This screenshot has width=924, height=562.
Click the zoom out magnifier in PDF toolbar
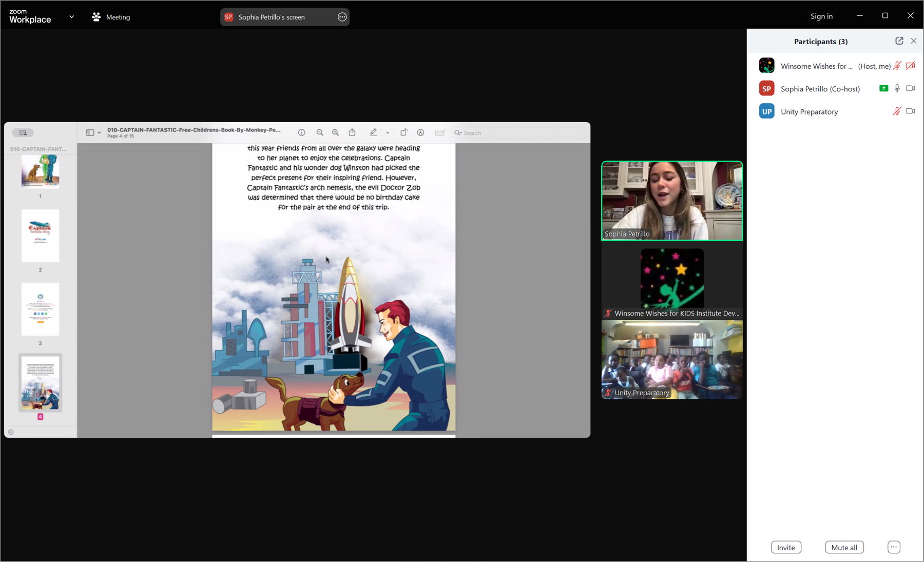[320, 132]
